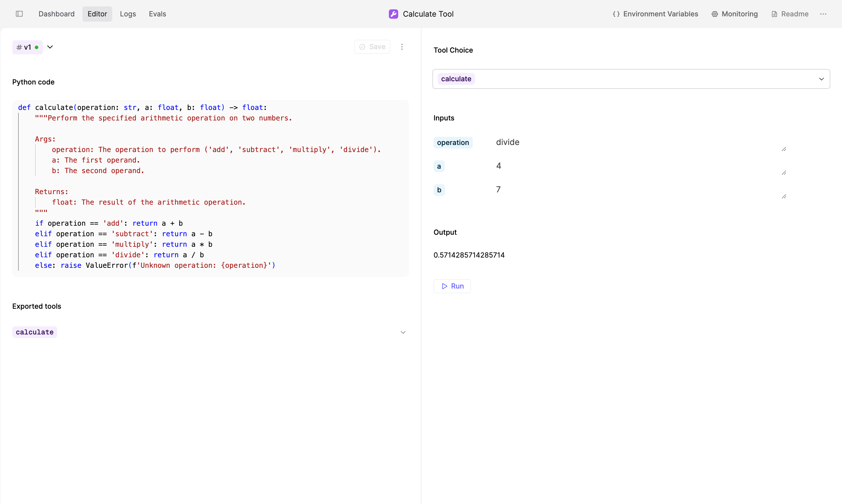Viewport: 842px width, 504px height.
Task: Select the Editor tab
Action: (x=97, y=14)
